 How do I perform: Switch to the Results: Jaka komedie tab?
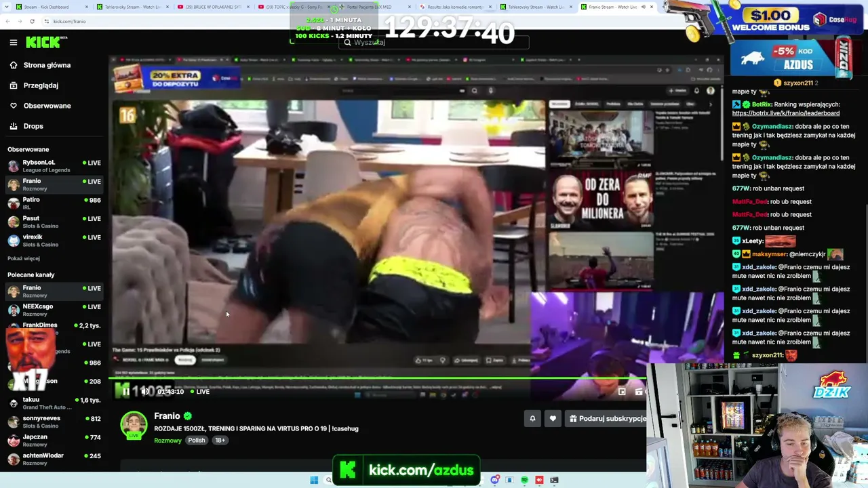click(x=454, y=7)
